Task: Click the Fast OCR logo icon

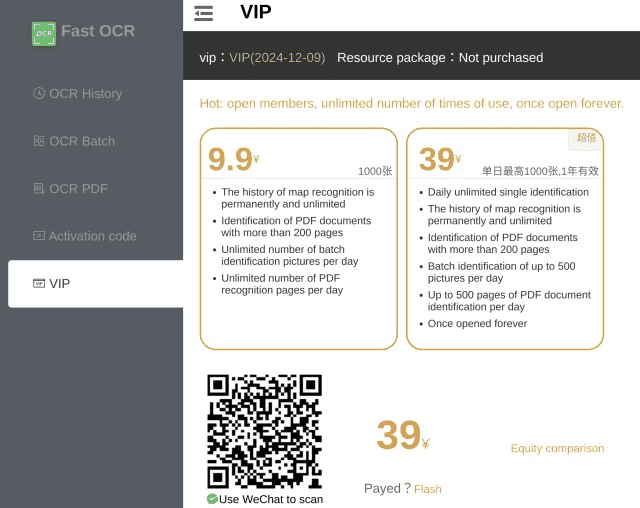Action: pyautogui.click(x=43, y=33)
